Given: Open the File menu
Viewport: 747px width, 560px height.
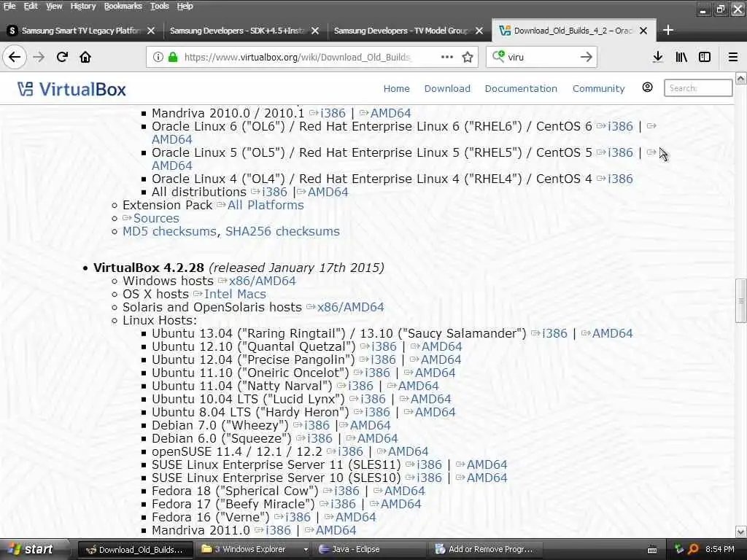Looking at the screenshot, I should coord(9,6).
